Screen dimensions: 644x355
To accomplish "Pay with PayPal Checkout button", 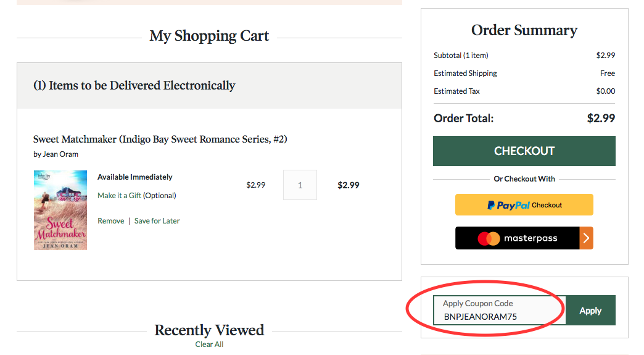I will click(x=524, y=204).
